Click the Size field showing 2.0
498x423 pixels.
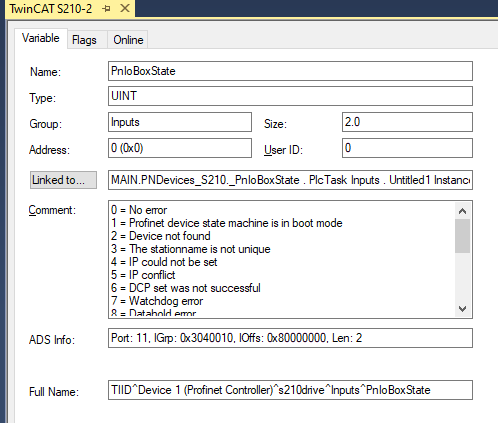(407, 122)
